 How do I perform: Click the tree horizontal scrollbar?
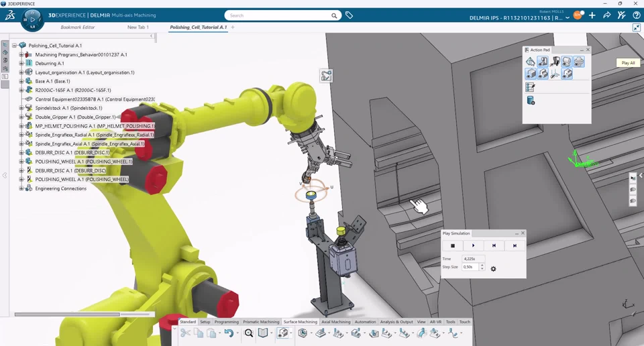pos(67,314)
